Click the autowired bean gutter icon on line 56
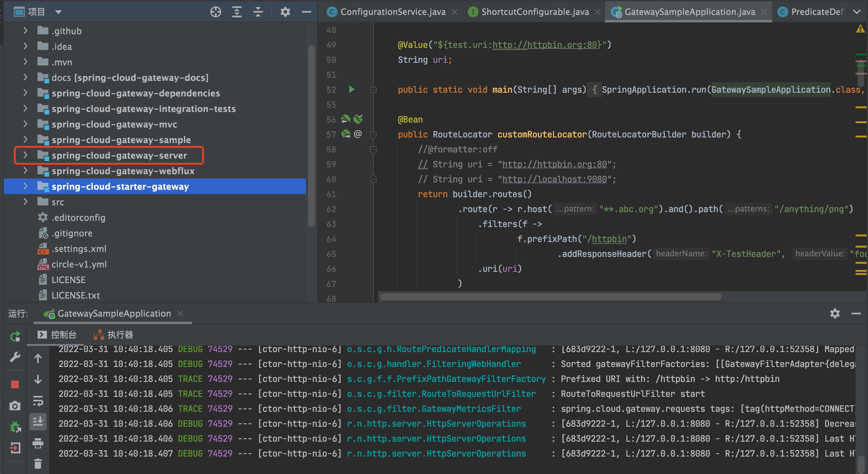 [358, 119]
